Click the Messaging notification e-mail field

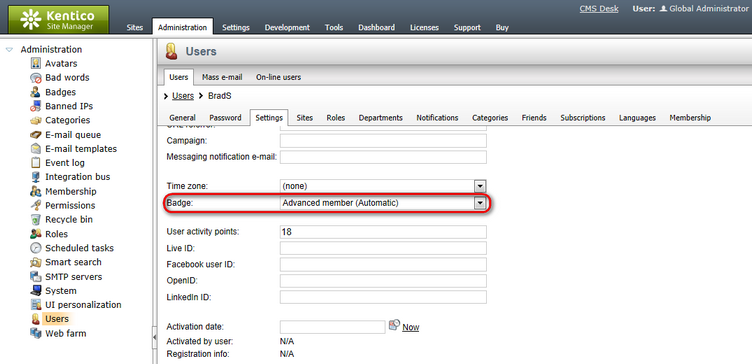[383, 157]
